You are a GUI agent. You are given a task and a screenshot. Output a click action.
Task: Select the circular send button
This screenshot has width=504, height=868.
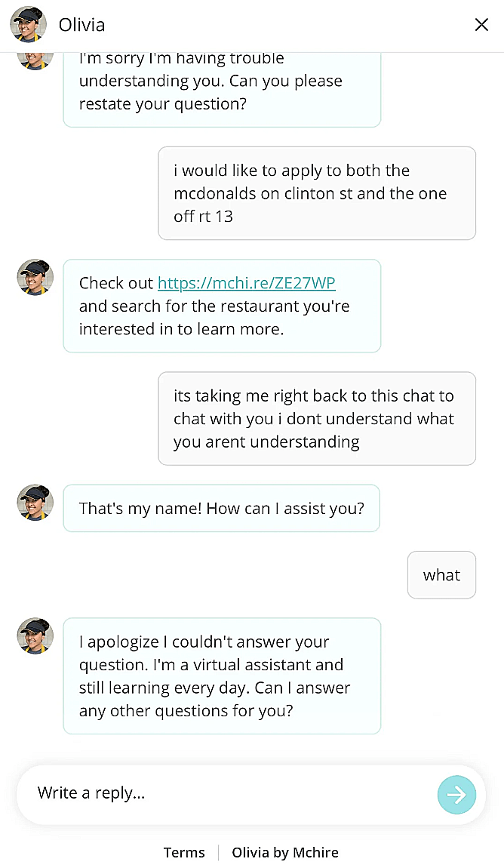coord(456,794)
